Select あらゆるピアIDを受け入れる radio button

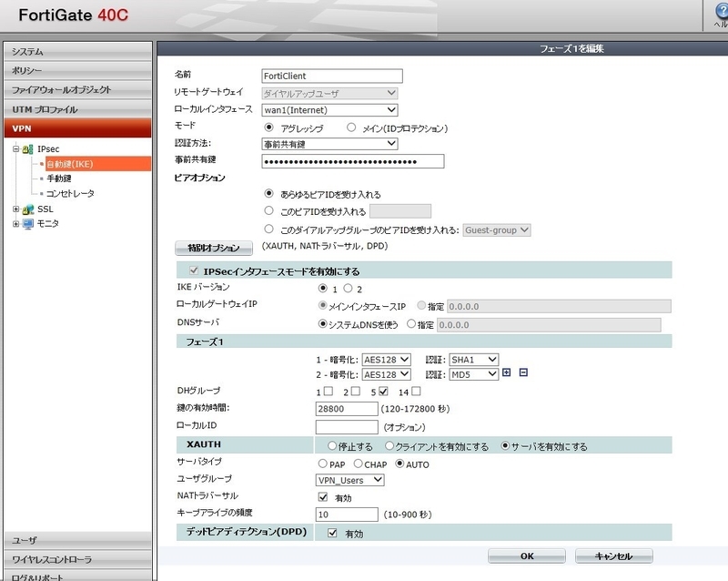click(x=268, y=193)
